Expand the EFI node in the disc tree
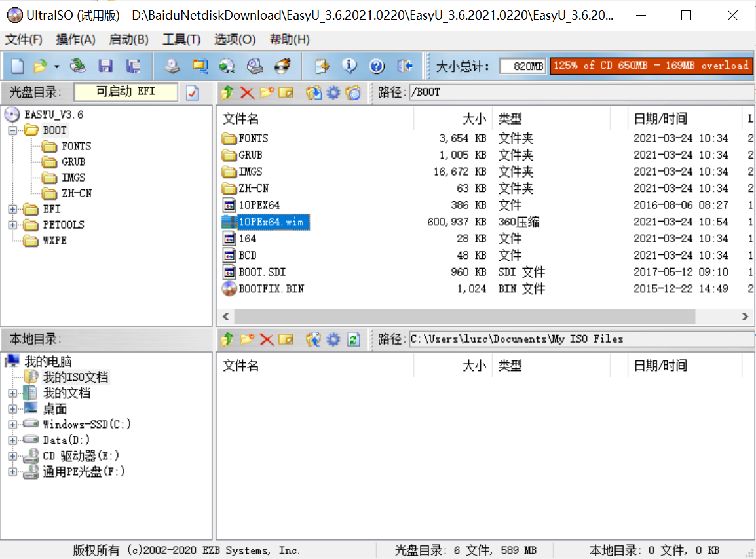 coord(12,209)
